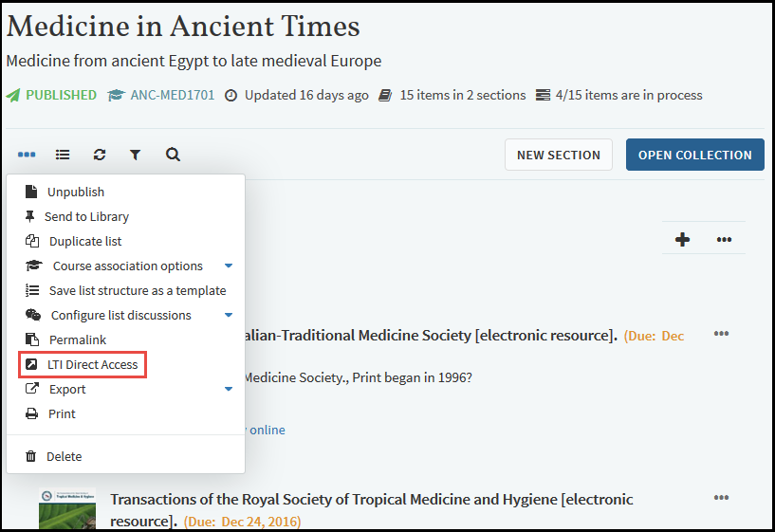The width and height of the screenshot is (775, 532).
Task: Click the OPEN COLLECTION button
Action: (x=694, y=156)
